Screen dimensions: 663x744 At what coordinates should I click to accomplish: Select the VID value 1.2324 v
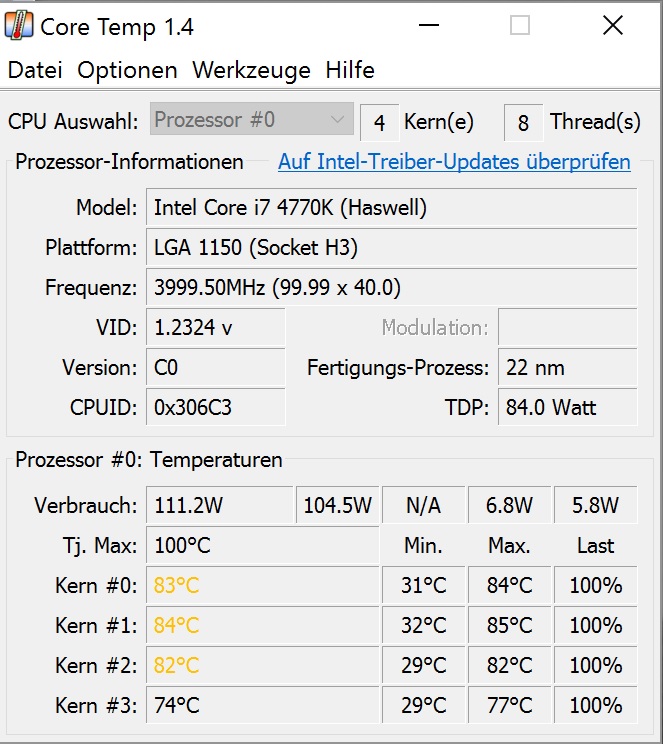pos(215,327)
